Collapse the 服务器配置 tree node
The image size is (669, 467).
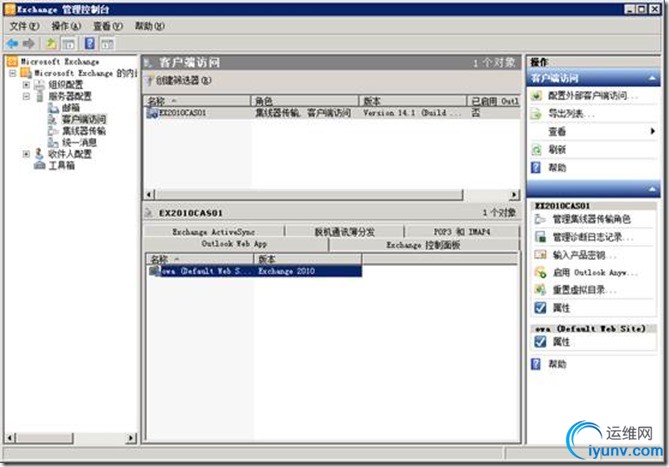(26, 96)
